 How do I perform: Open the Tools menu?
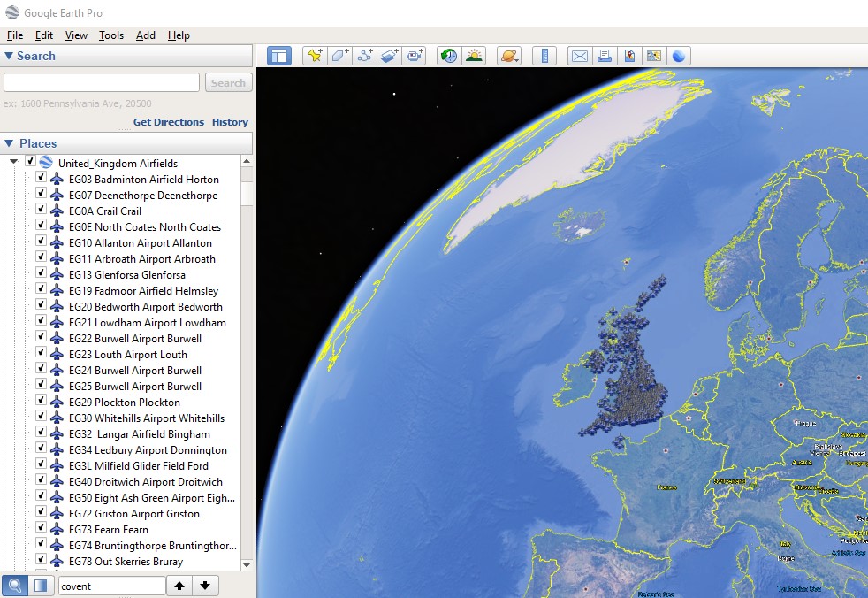coord(110,35)
